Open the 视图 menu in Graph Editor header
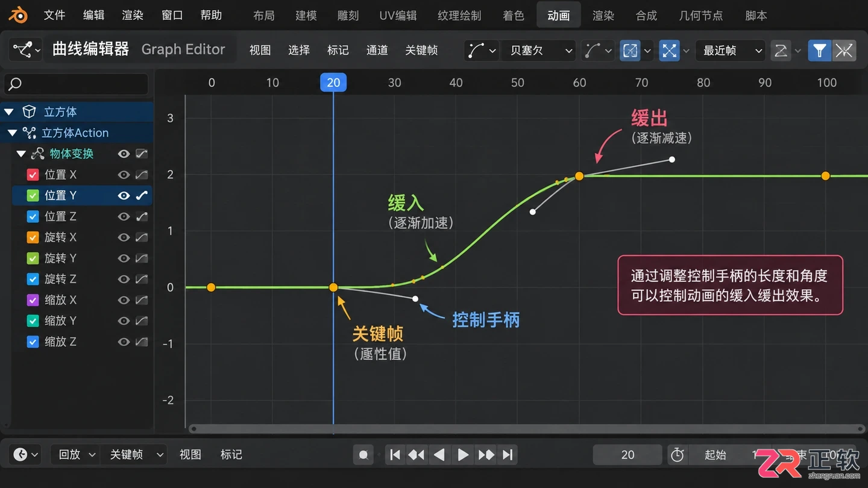Image resolution: width=868 pixels, height=488 pixels. click(x=260, y=50)
